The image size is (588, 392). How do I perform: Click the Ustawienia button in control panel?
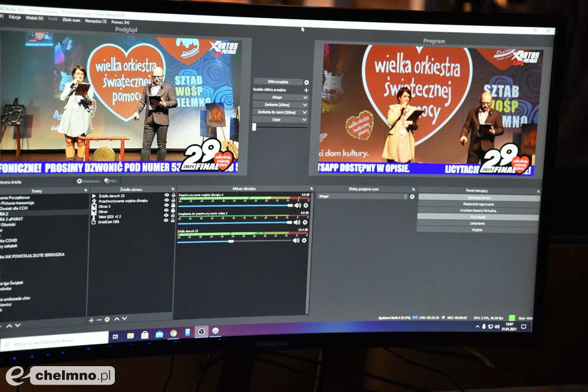pyautogui.click(x=477, y=223)
